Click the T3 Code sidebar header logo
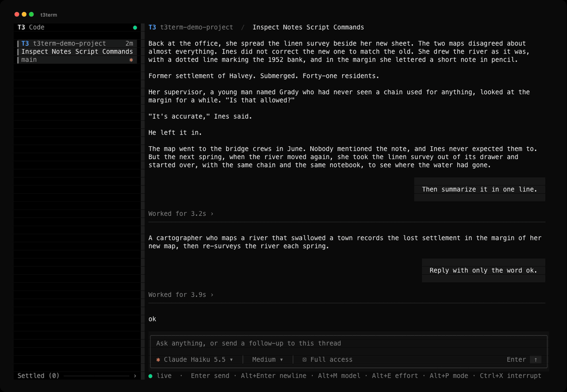Image resolution: width=567 pixels, height=392 pixels. point(31,27)
